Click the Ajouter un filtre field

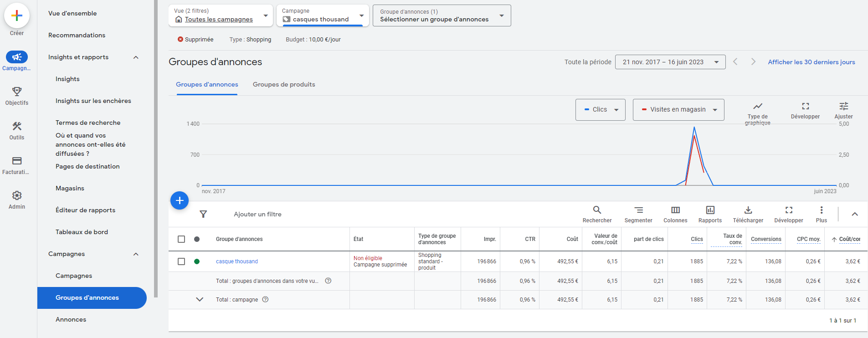coord(257,214)
